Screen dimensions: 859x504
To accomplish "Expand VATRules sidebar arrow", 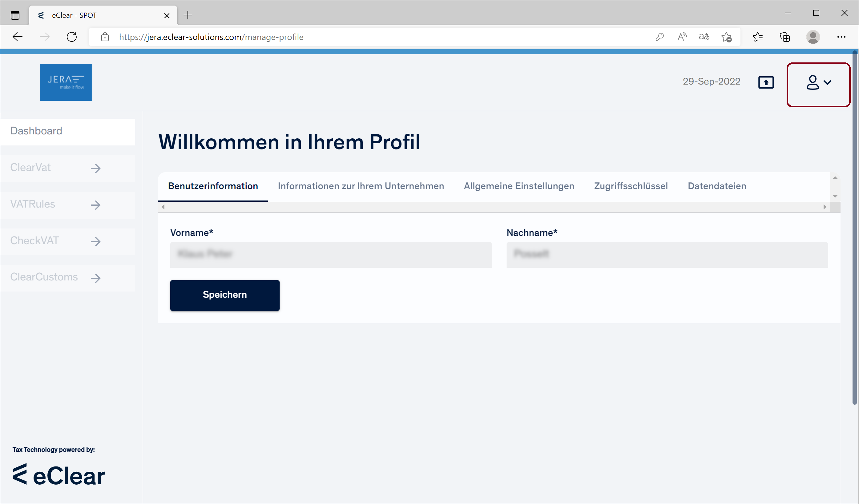I will click(x=96, y=205).
